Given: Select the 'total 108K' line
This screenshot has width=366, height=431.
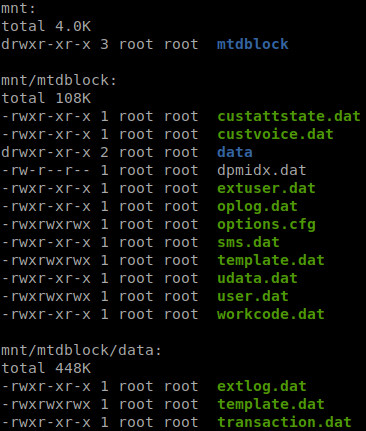Looking at the screenshot, I should (46, 98).
